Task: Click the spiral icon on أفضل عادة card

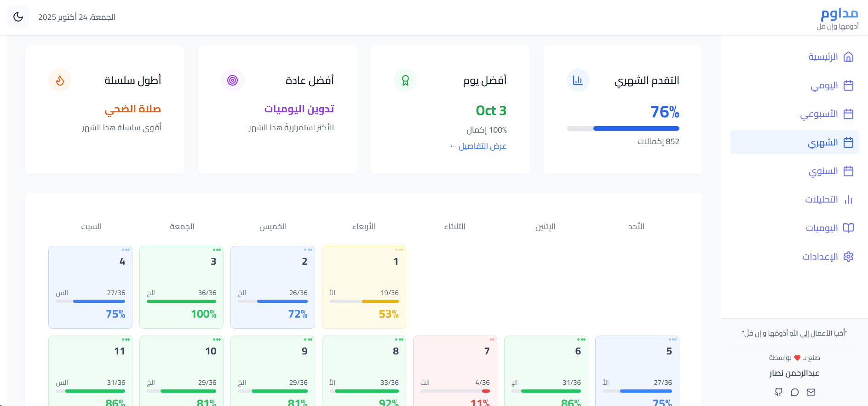Action: (233, 80)
